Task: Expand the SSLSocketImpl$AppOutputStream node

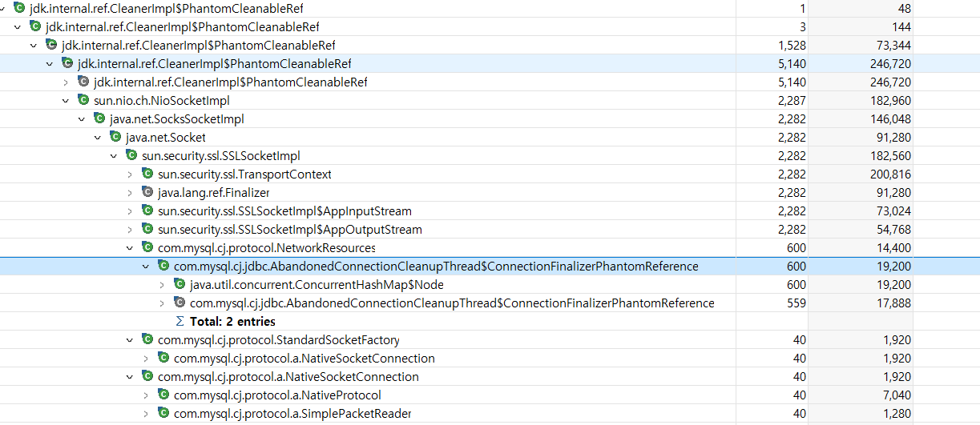Action: (130, 229)
